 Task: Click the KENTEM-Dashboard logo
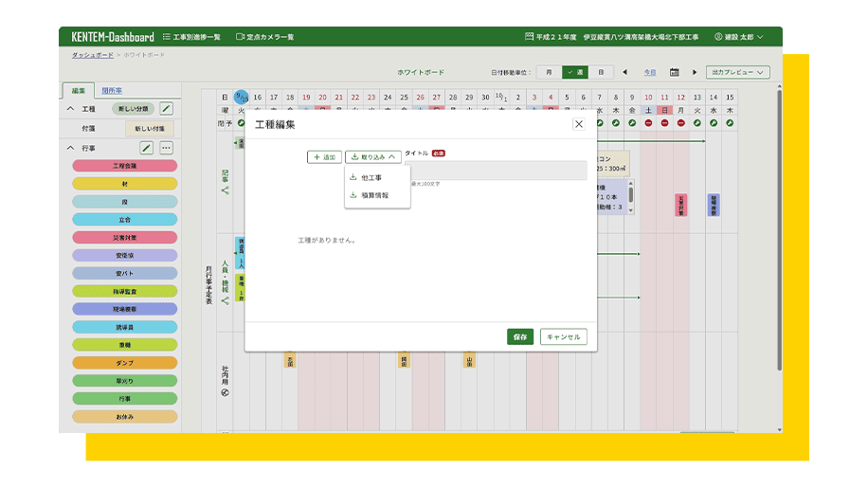[x=113, y=37]
